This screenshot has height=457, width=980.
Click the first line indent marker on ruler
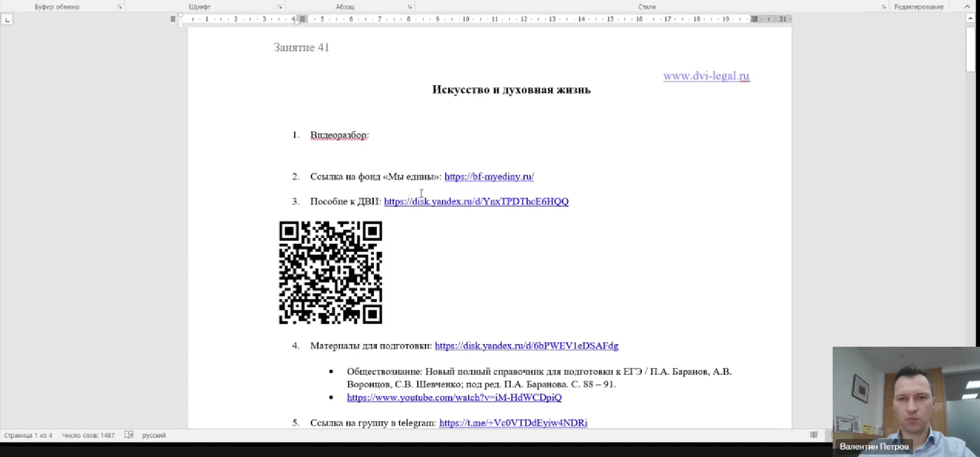tap(180, 16)
